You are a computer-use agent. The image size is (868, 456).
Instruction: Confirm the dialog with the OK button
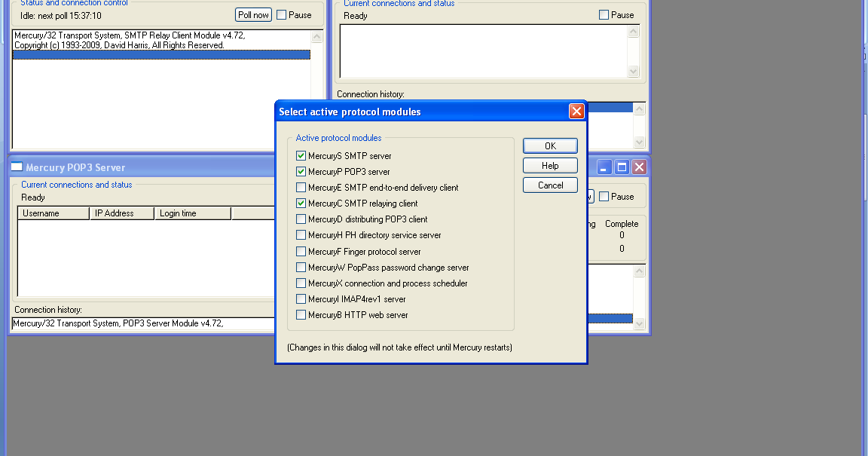pos(550,145)
